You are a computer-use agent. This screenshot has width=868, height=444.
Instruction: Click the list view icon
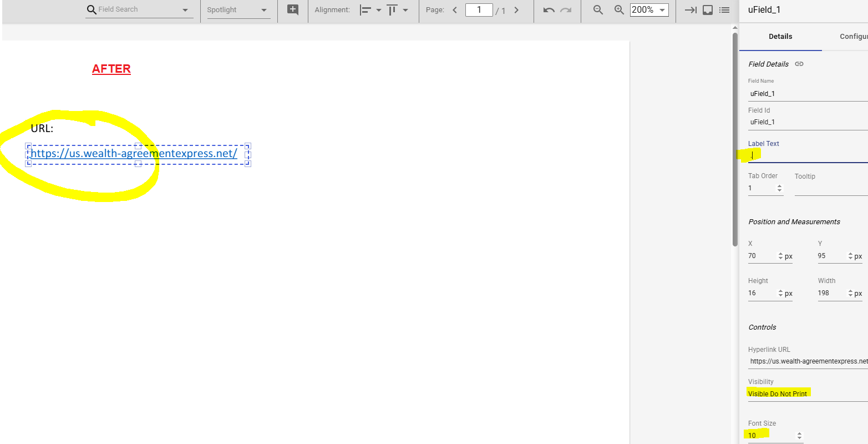[724, 10]
